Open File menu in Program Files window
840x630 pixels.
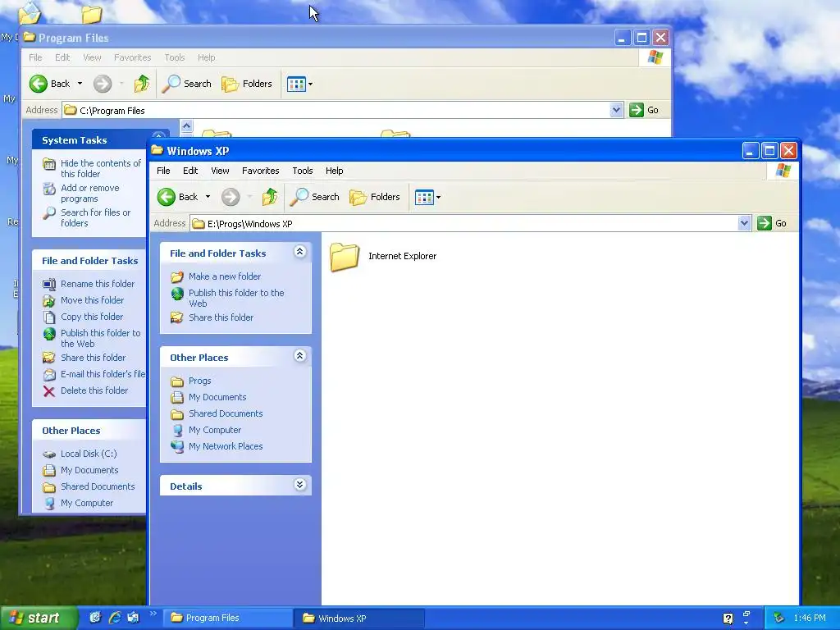(35, 57)
